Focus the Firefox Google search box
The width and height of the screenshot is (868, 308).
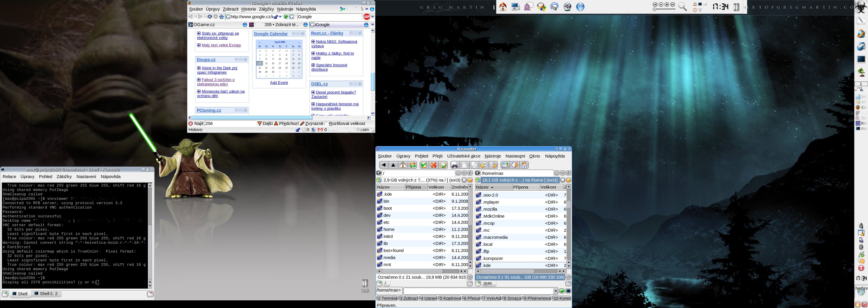pyautogui.click(x=329, y=17)
